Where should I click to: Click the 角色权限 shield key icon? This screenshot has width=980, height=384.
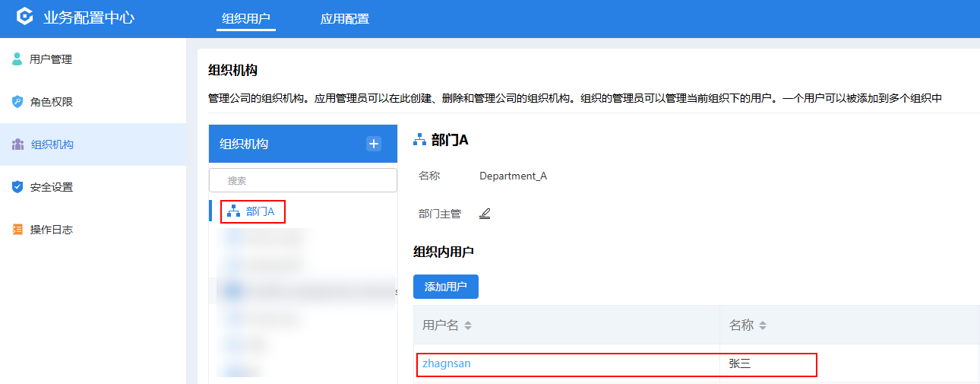pyautogui.click(x=17, y=102)
